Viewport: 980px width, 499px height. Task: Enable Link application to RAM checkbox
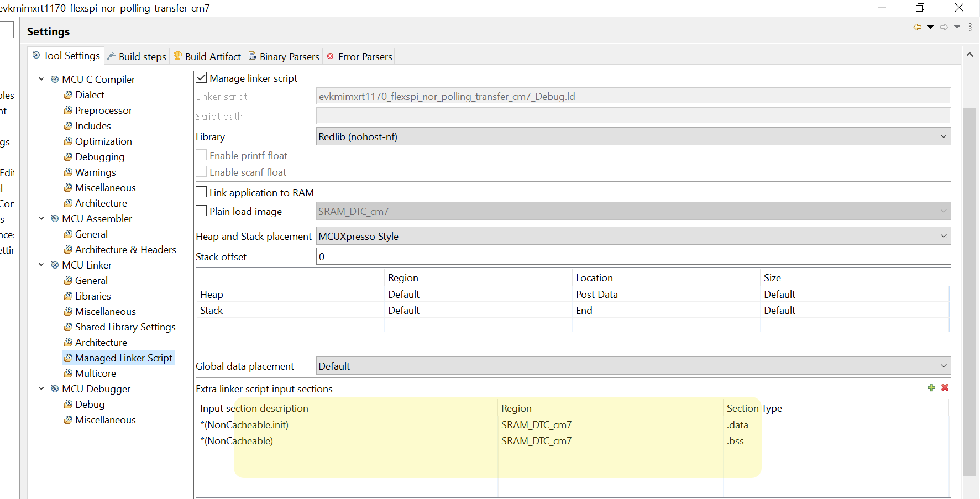pyautogui.click(x=202, y=192)
